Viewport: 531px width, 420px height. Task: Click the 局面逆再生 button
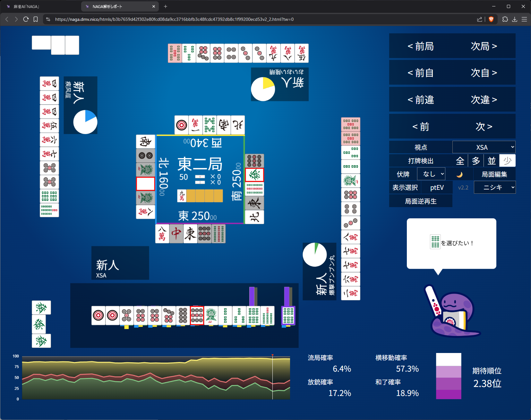[421, 201]
